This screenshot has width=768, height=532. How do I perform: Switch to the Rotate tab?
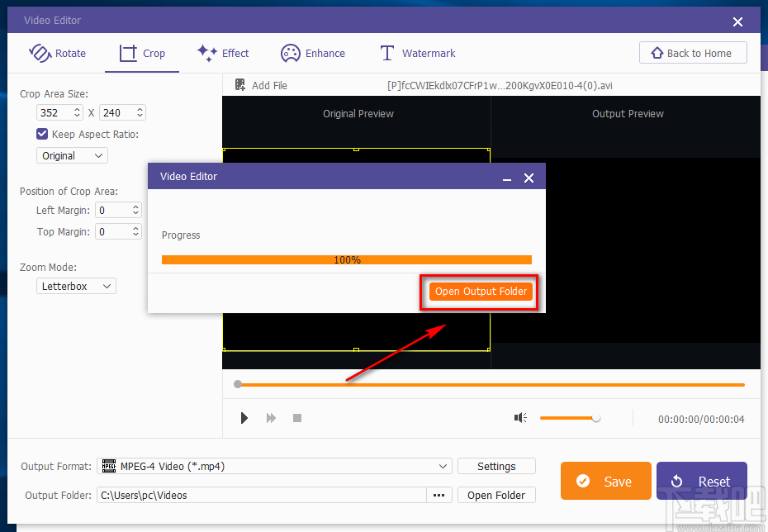pos(58,53)
